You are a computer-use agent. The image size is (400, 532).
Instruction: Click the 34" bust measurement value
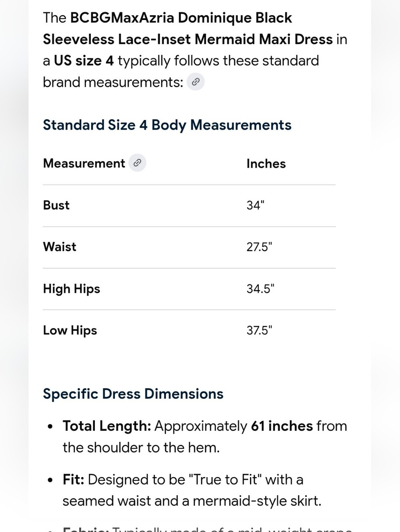(x=256, y=205)
